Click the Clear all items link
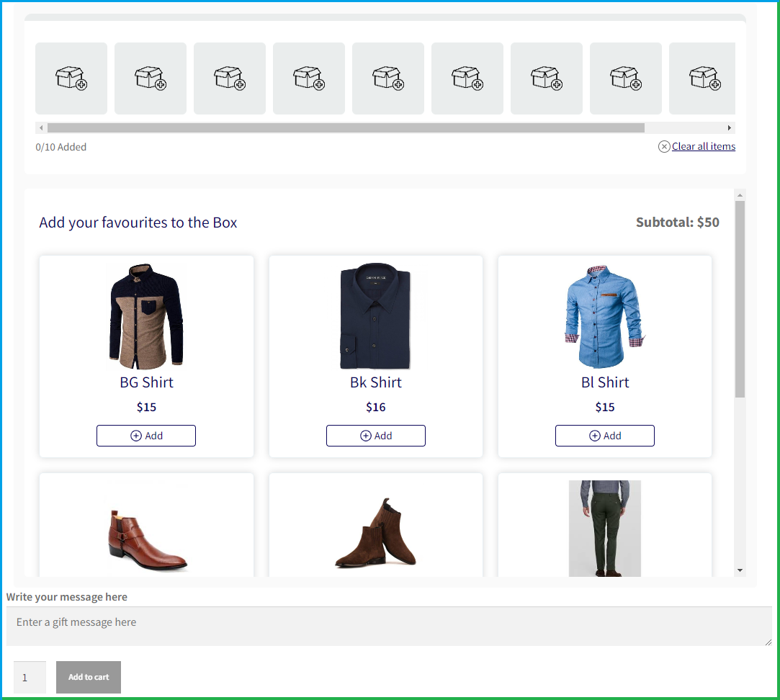 pos(703,146)
